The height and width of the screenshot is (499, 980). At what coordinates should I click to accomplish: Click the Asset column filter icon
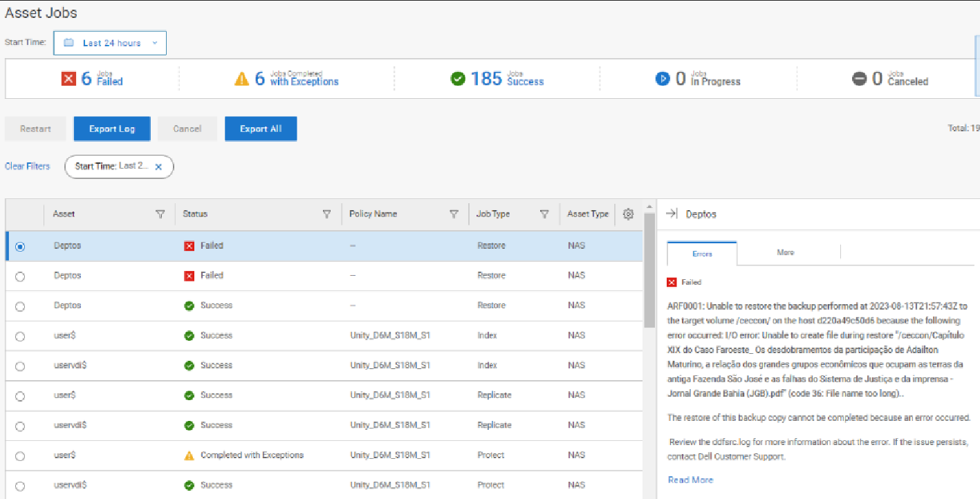160,214
